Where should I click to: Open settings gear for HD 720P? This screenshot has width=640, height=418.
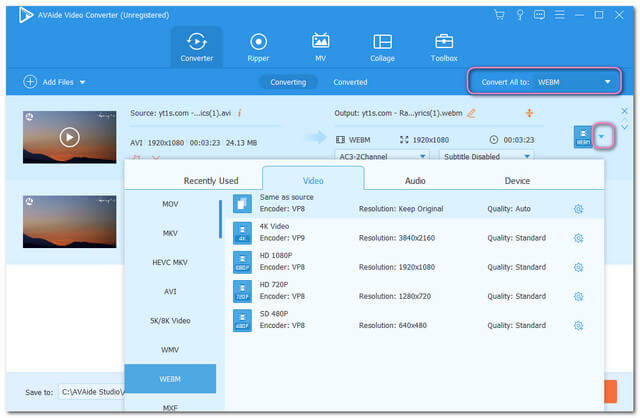(578, 296)
